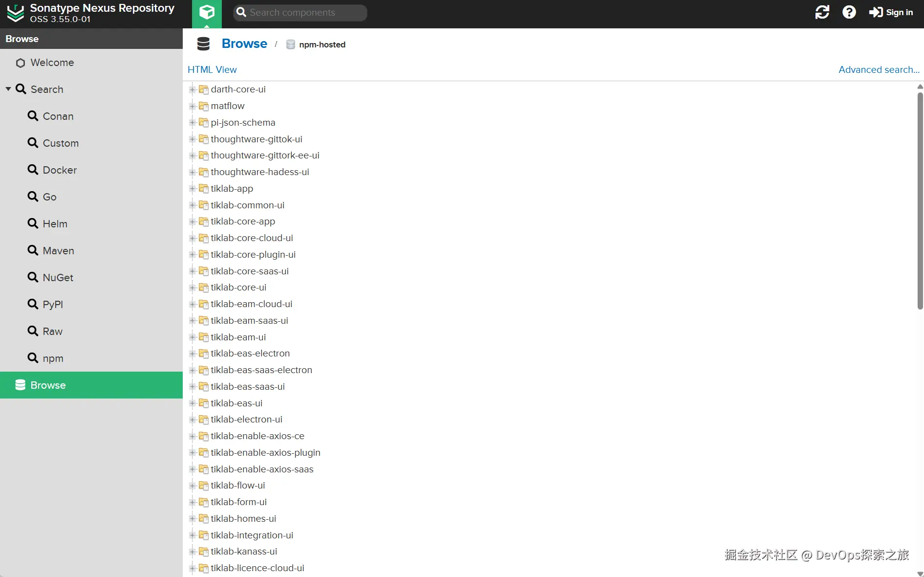
Task: Click tiklab-core-cloud-ui folder icon
Action: click(204, 238)
